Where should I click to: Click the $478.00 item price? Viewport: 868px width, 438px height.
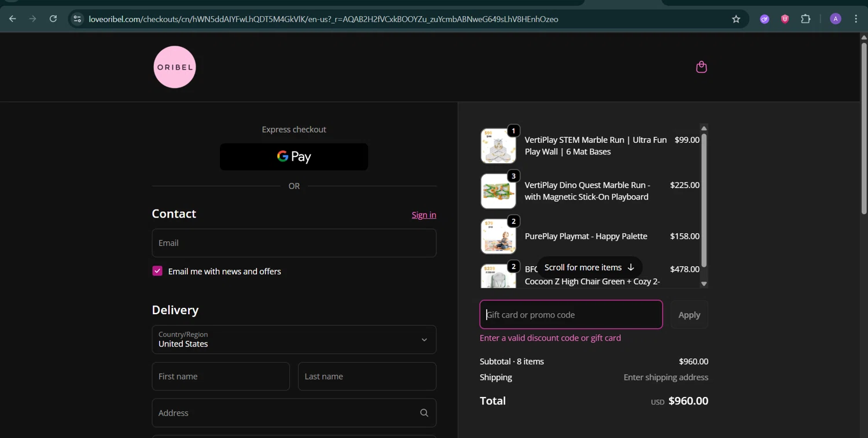pos(685,269)
